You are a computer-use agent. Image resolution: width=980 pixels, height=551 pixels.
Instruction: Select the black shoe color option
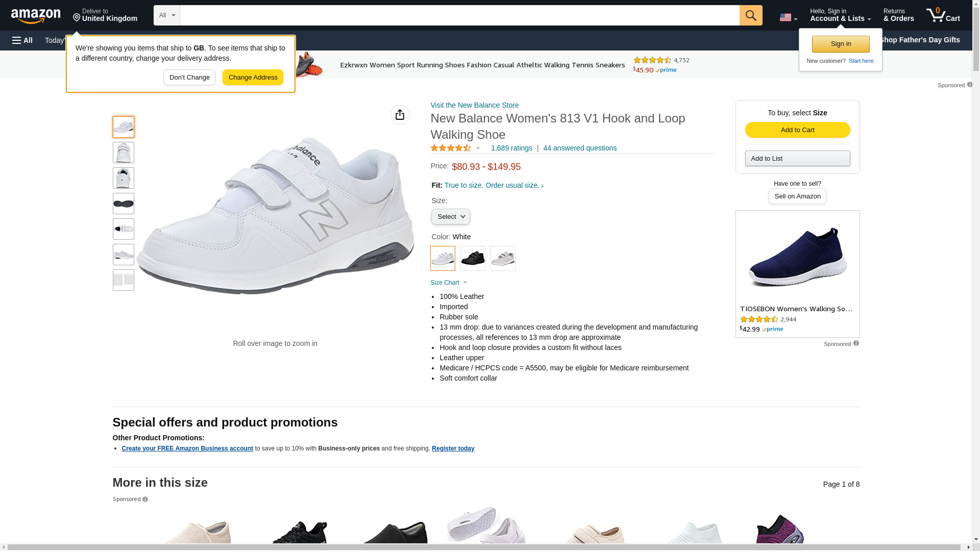tap(473, 258)
